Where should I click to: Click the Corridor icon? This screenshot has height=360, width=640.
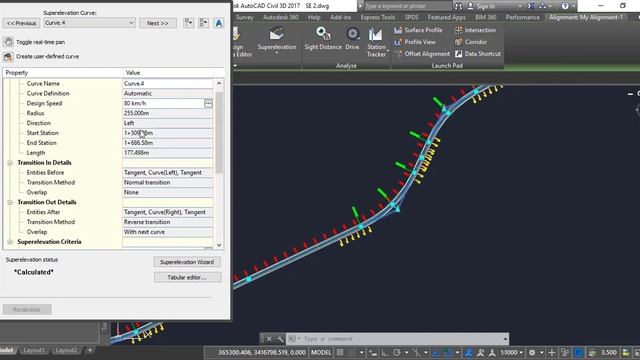(458, 42)
